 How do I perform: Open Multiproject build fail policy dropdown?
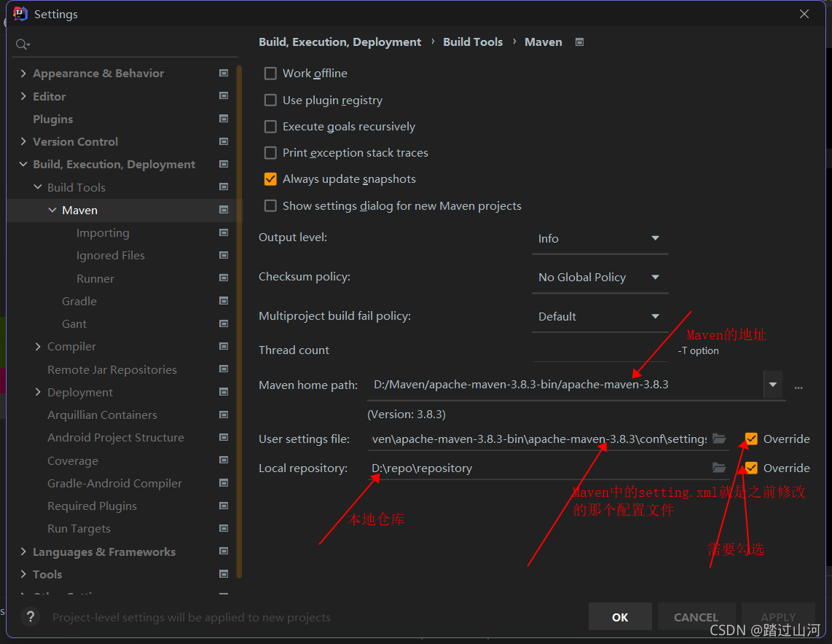click(600, 317)
